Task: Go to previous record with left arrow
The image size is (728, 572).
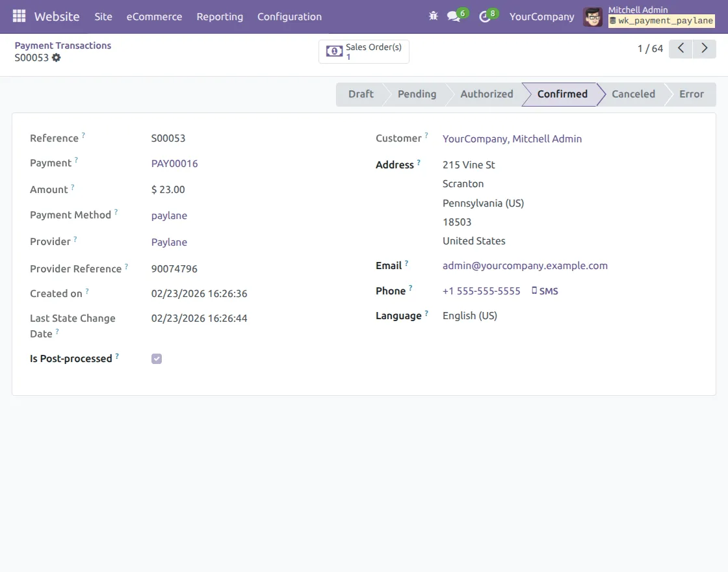Action: click(680, 48)
